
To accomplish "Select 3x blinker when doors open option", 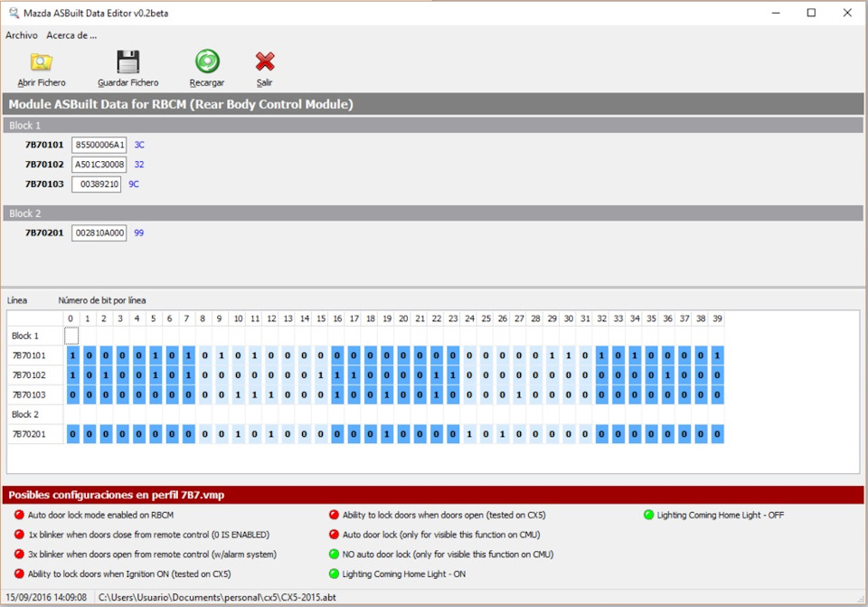I will [145, 555].
